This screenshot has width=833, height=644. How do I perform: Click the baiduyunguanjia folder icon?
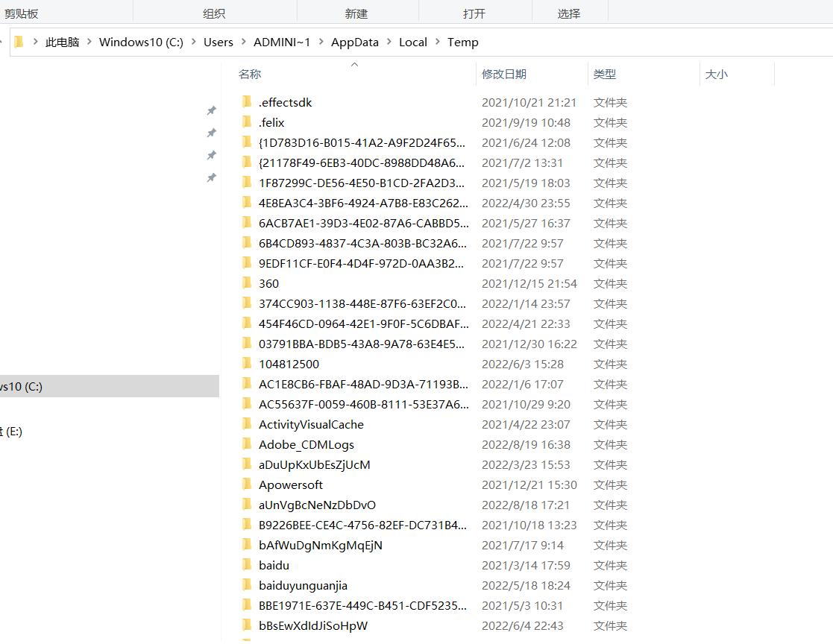[x=248, y=585]
